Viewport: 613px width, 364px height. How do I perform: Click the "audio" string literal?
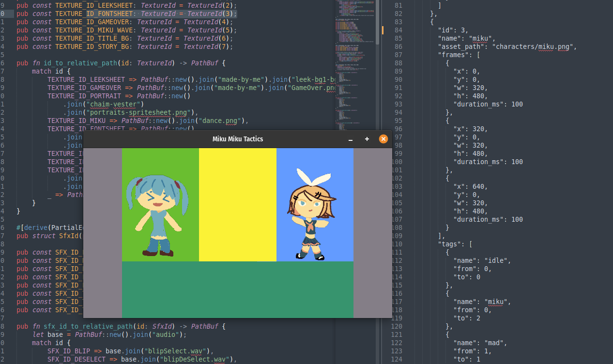click(x=166, y=334)
